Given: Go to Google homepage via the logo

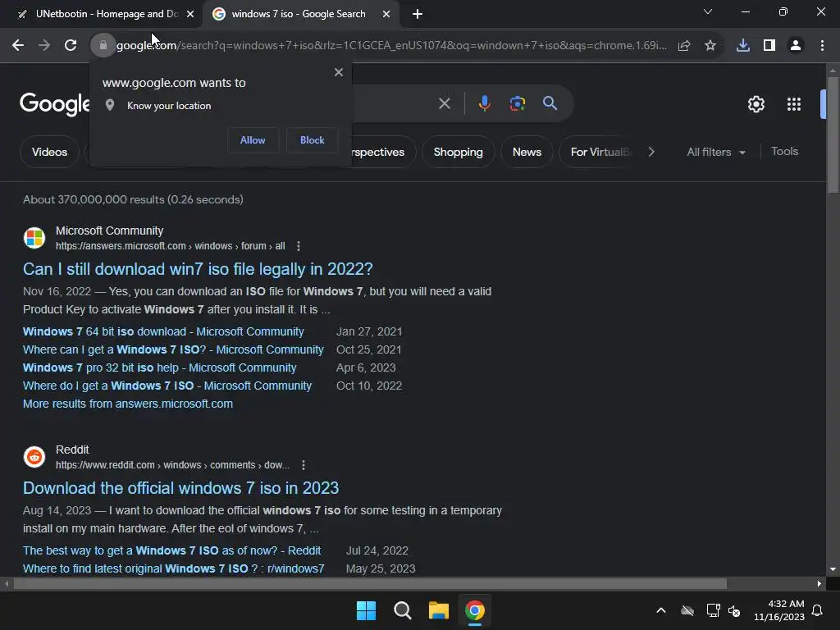Looking at the screenshot, I should pos(55,104).
